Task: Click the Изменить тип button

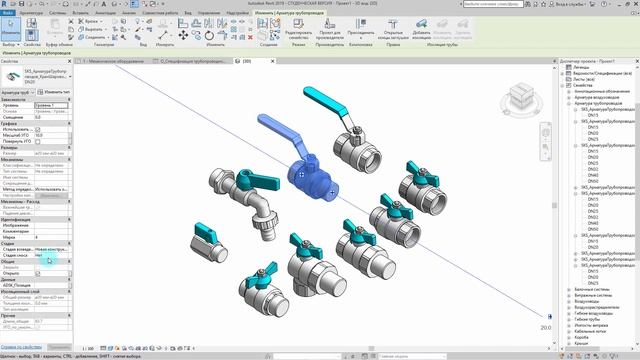Action: click(54, 92)
